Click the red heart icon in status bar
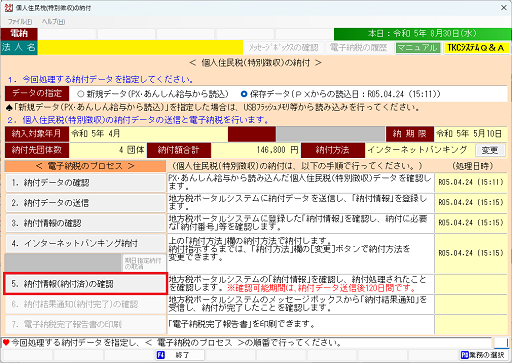 6,342
